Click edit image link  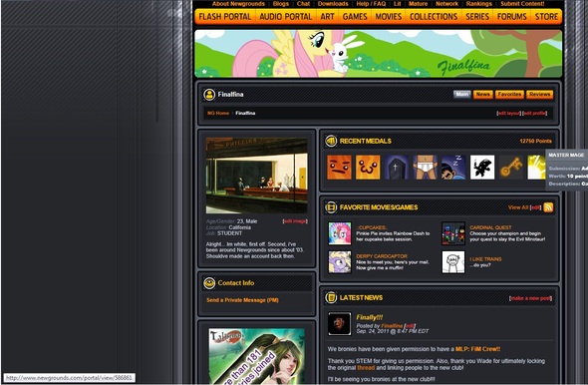point(295,221)
